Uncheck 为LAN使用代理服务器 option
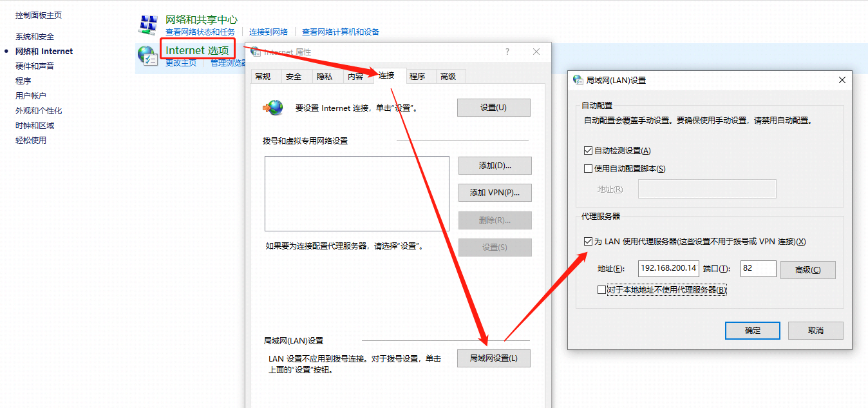The width and height of the screenshot is (868, 408). (x=588, y=241)
